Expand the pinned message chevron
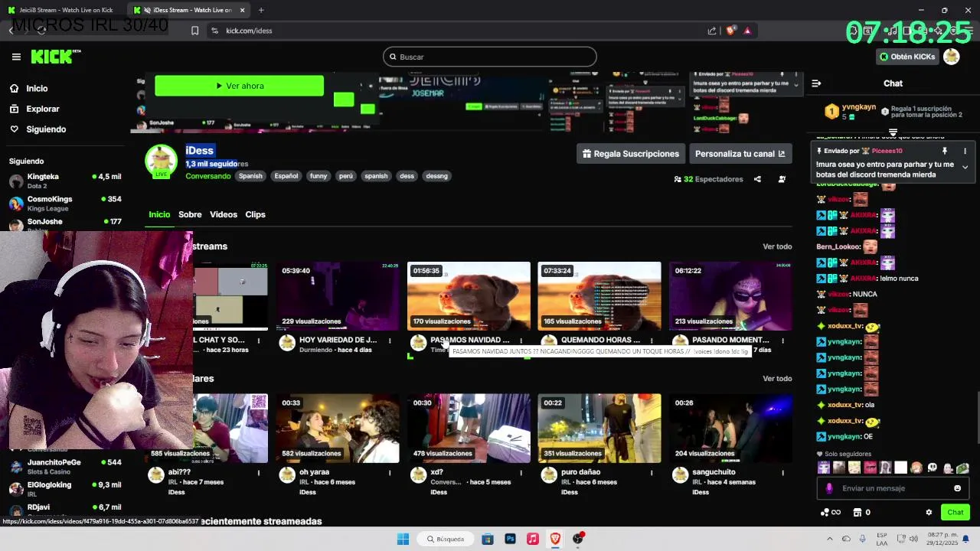980x551 pixels. 965,167
